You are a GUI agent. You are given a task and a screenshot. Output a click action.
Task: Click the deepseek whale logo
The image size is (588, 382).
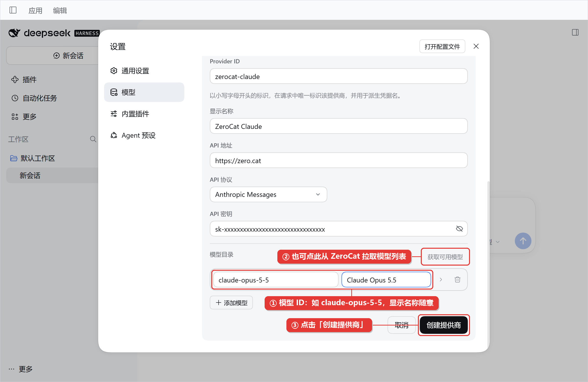point(14,33)
